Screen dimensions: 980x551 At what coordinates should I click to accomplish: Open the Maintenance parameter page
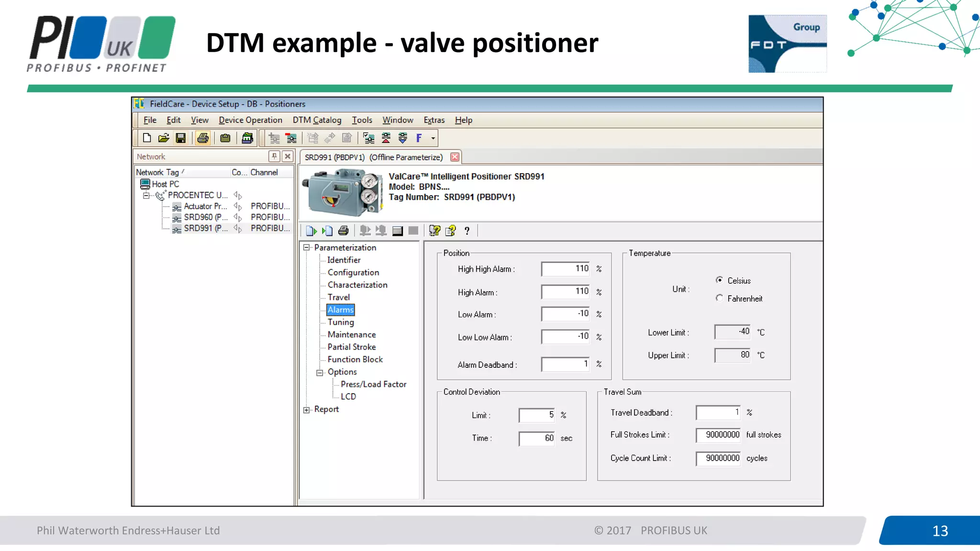click(352, 335)
